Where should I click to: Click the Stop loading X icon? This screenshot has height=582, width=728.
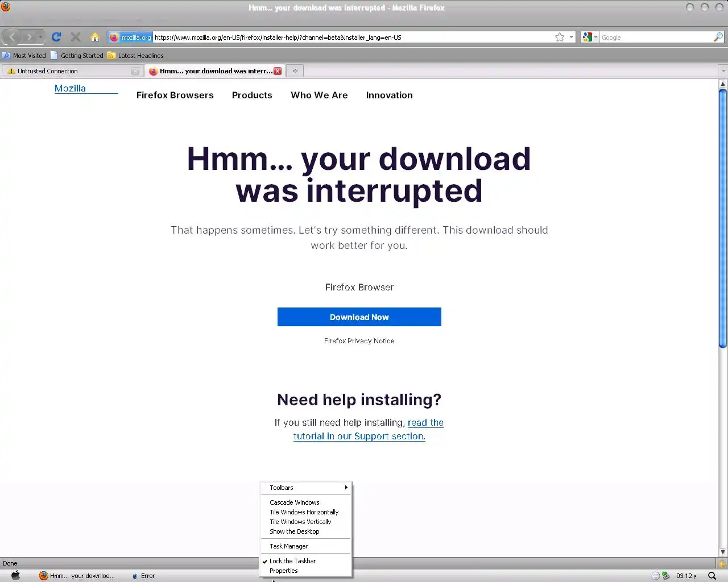(75, 37)
